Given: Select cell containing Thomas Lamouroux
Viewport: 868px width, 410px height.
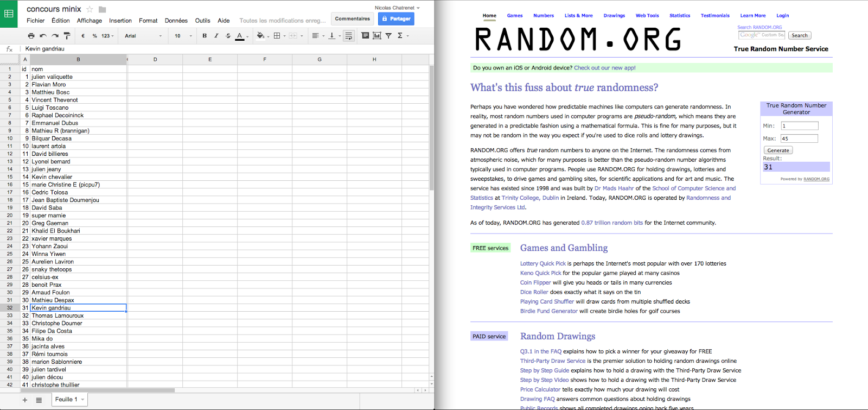Looking at the screenshot, I should (x=78, y=316).
